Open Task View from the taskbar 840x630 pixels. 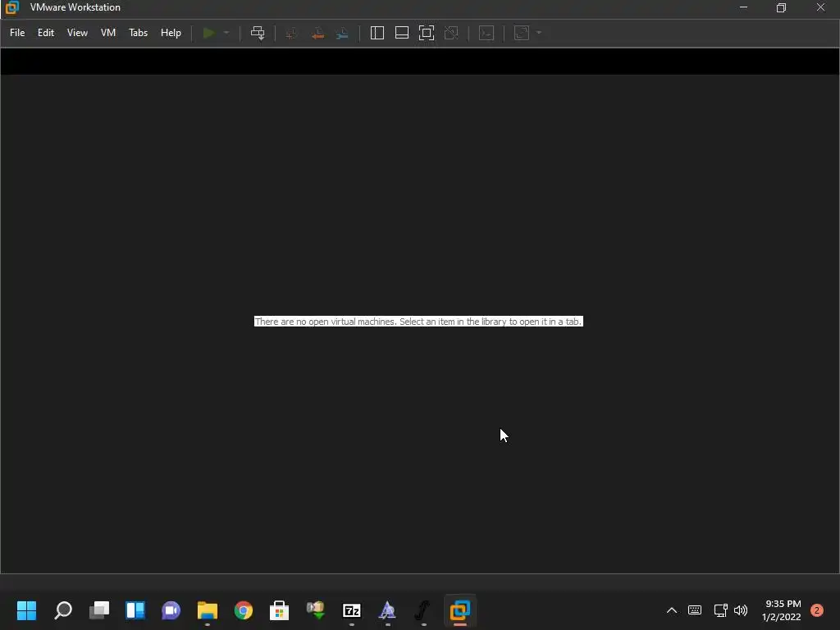(99, 610)
